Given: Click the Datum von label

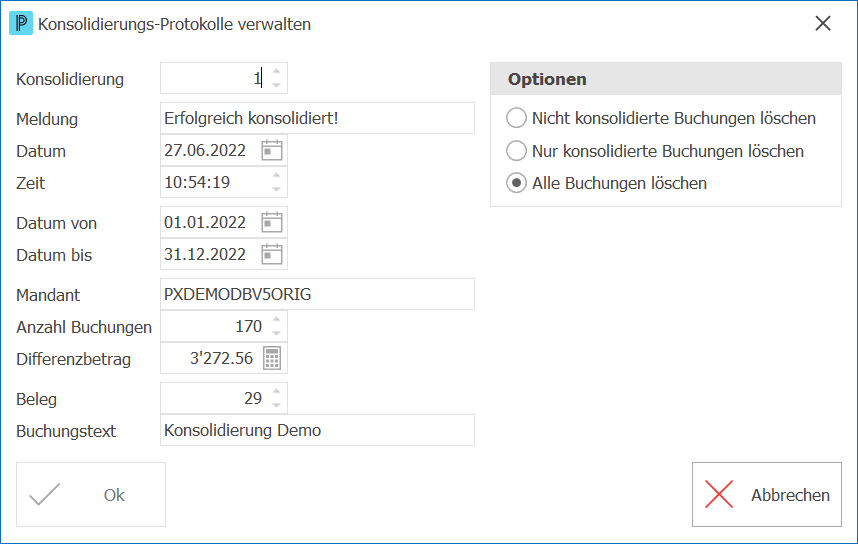Looking at the screenshot, I should pos(56,223).
